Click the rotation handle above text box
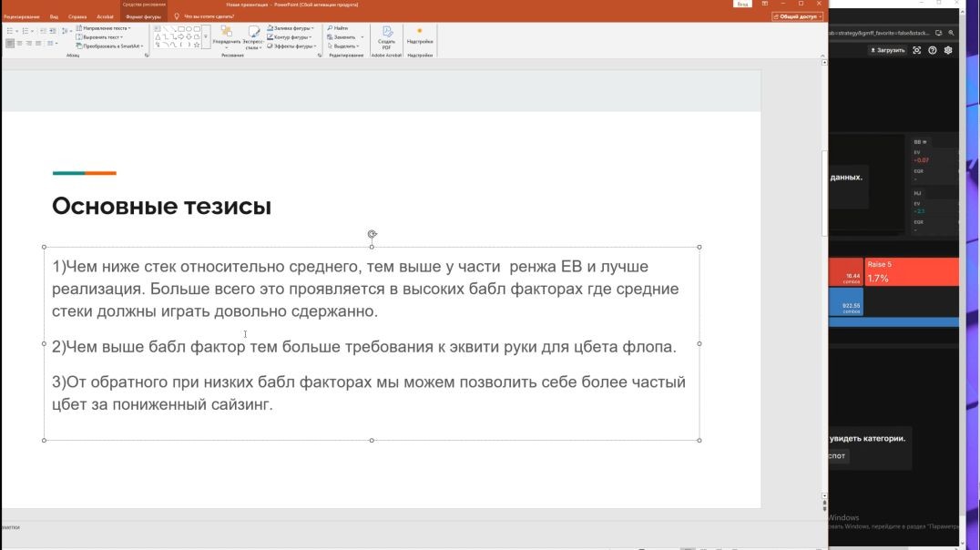The height and width of the screenshot is (550, 980). click(372, 234)
